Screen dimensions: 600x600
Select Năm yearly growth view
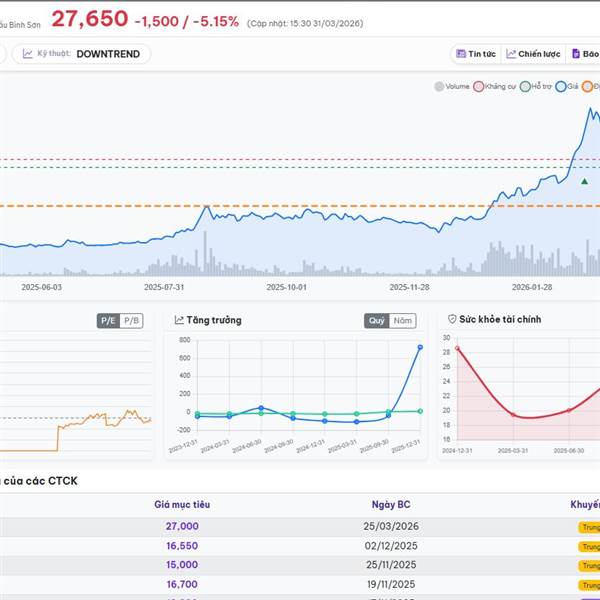coord(403,321)
